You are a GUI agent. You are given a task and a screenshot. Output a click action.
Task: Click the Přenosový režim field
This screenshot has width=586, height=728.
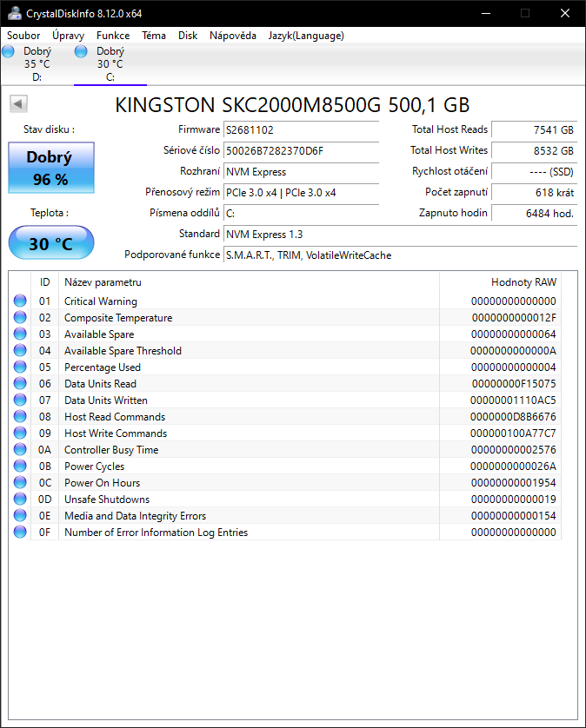[301, 193]
